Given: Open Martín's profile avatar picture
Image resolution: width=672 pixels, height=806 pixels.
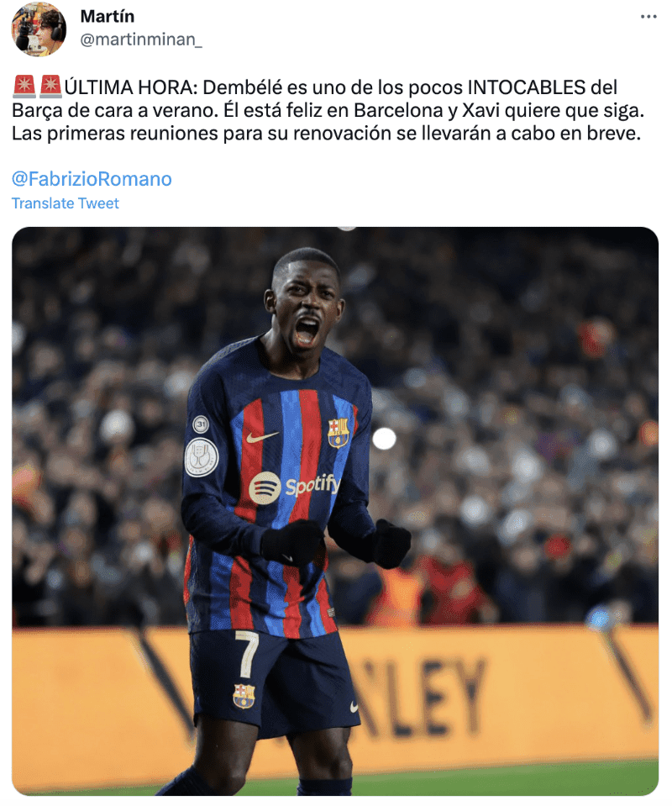Looking at the screenshot, I should click(x=39, y=29).
